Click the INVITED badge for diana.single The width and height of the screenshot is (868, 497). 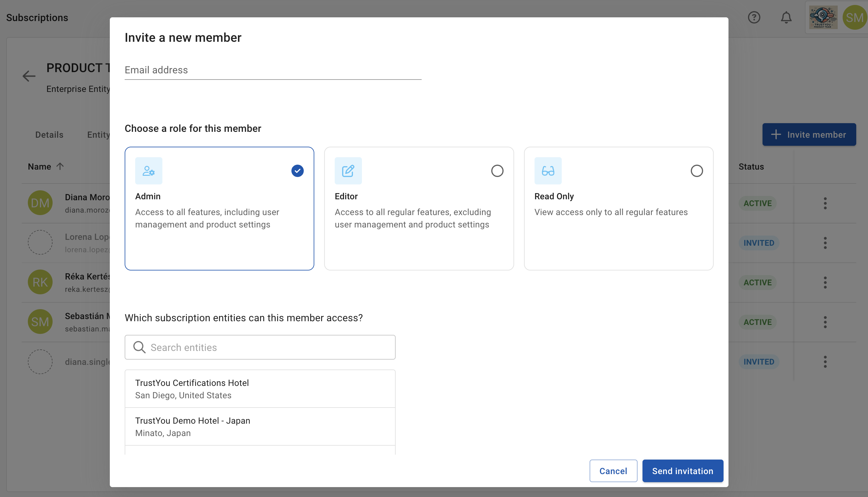pyautogui.click(x=759, y=362)
